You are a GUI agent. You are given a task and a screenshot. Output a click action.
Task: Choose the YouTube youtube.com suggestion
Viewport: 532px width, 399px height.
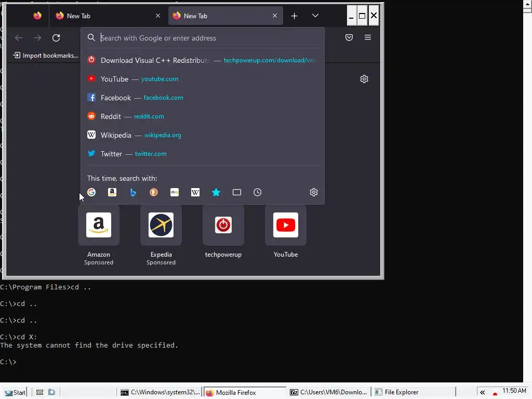[203, 79]
